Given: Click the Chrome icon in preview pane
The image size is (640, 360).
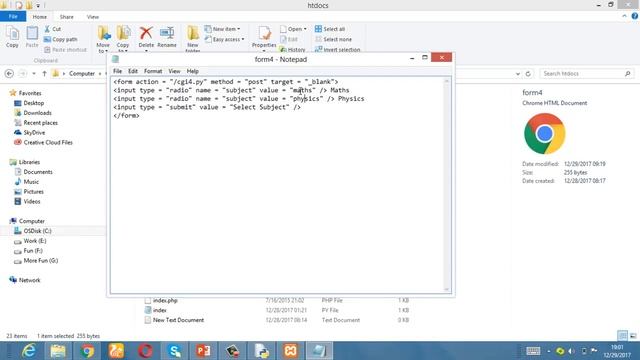Looking at the screenshot, I should tap(544, 133).
